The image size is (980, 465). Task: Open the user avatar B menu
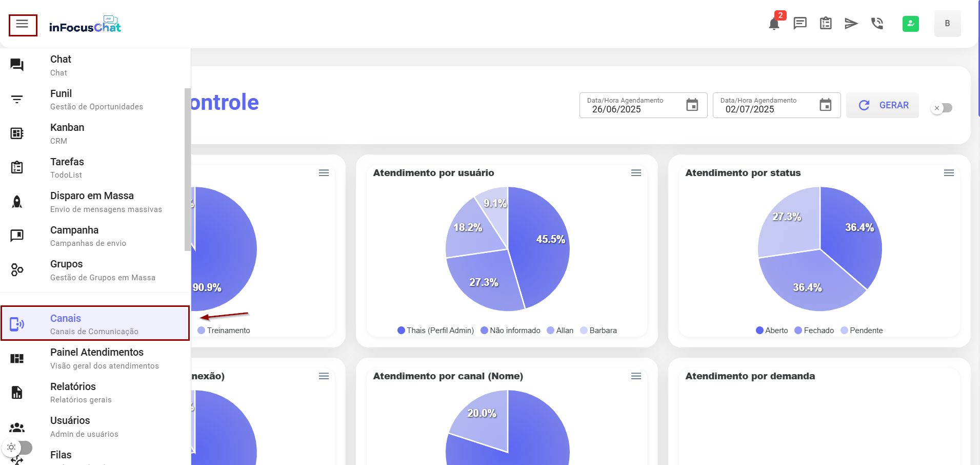click(947, 24)
